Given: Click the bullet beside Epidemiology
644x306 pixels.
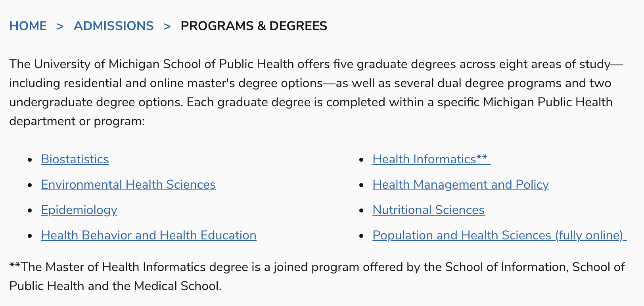Looking at the screenshot, I should pos(30,210).
